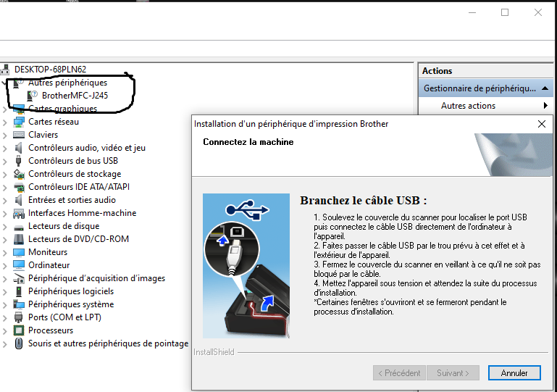Select the DESKTOP-68PLN62 root node

[50, 70]
